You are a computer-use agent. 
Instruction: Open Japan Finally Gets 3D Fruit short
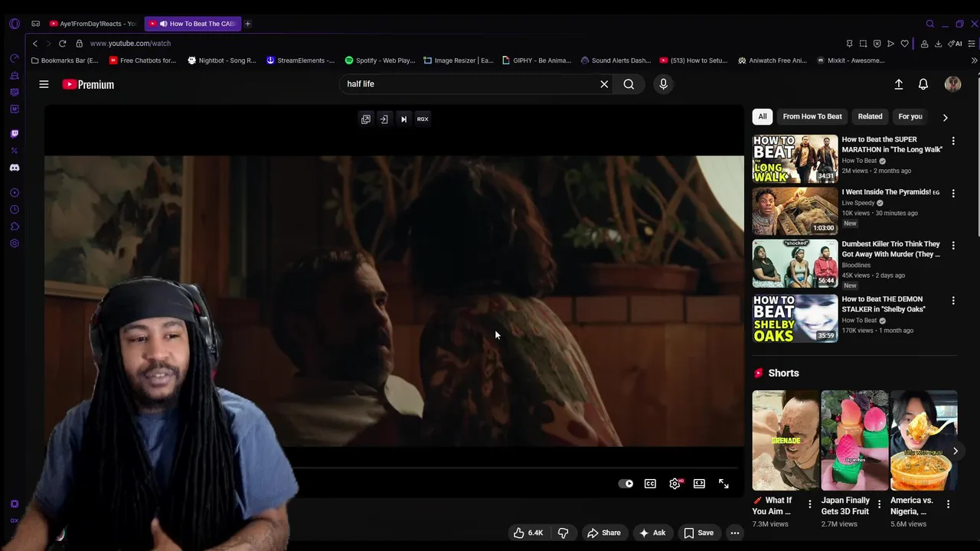click(854, 441)
